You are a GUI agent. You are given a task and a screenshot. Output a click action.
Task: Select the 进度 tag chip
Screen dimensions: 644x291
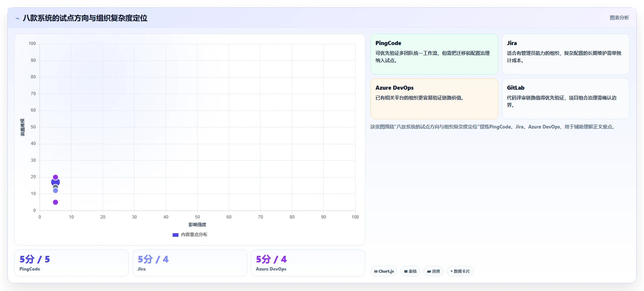(433, 271)
